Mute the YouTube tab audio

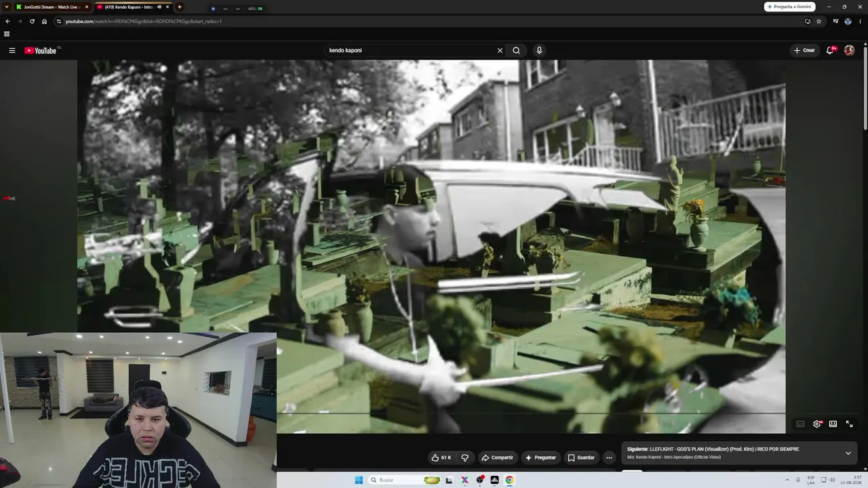[159, 7]
